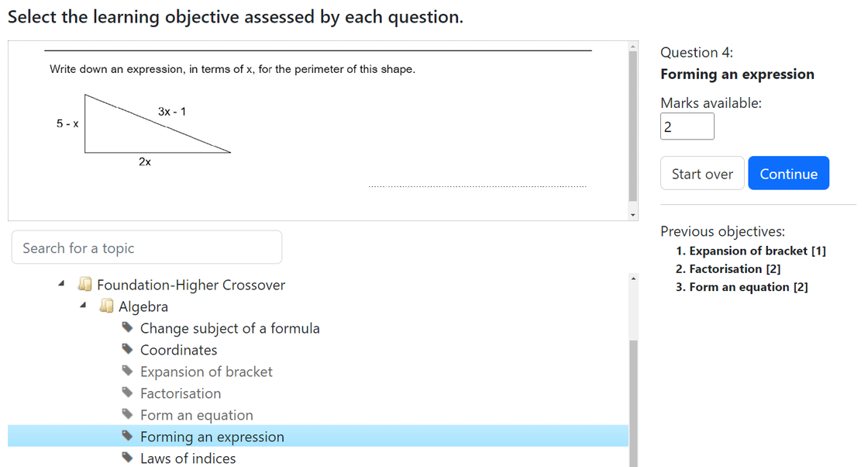Click inside the Marks available field
The height and width of the screenshot is (467, 868).
point(687,126)
